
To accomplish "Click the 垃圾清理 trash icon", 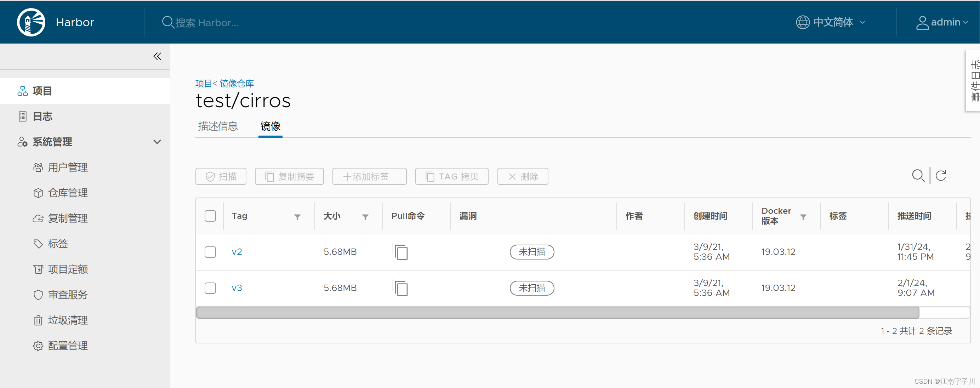I will click(x=38, y=320).
